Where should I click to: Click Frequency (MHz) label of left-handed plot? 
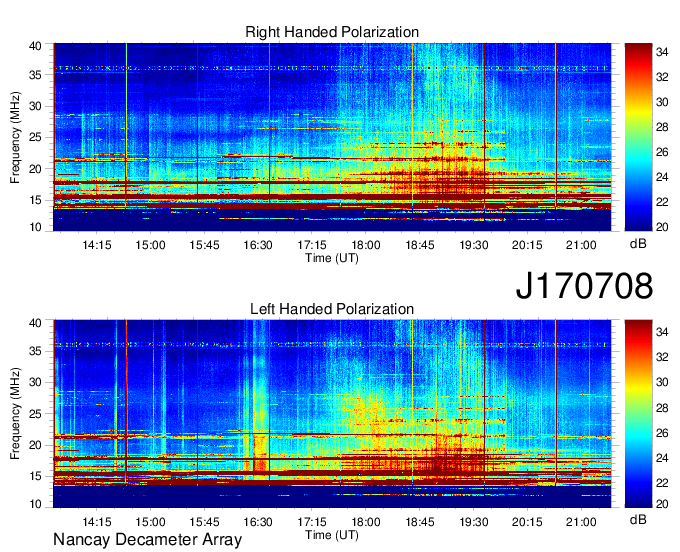15,414
